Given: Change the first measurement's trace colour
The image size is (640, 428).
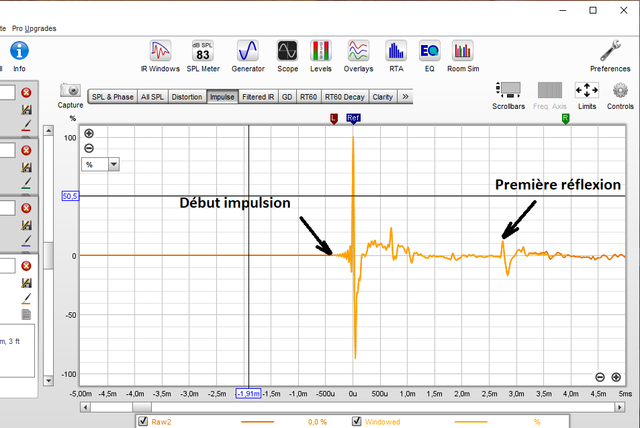Looking at the screenshot, I should pos(26,126).
